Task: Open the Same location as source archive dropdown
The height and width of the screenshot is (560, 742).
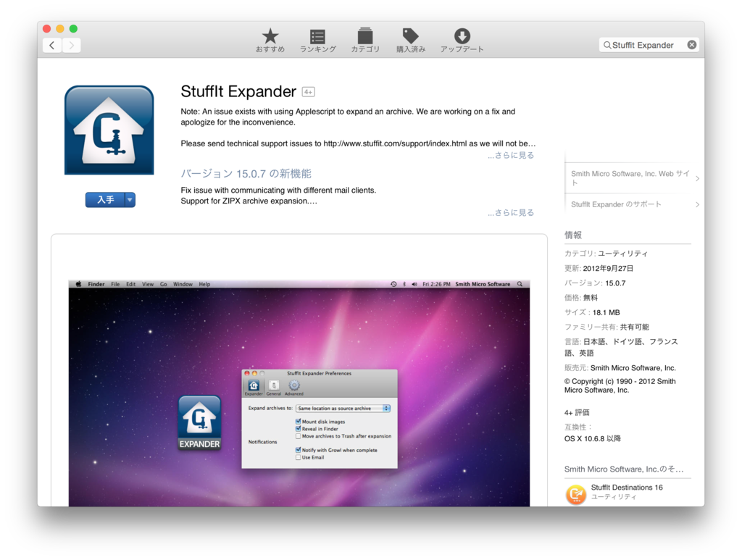Action: click(343, 408)
